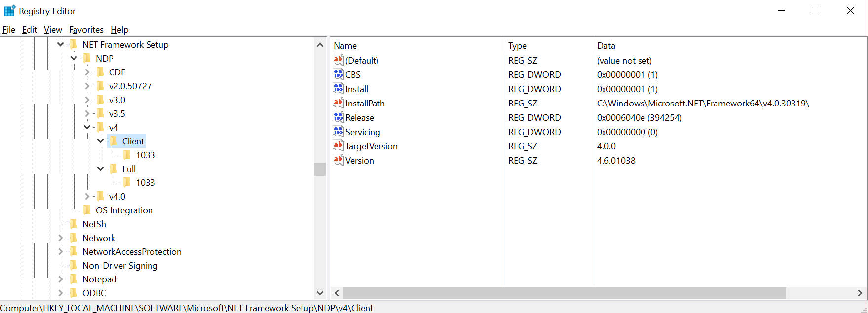The width and height of the screenshot is (868, 313).
Task: Click the Install DWORD value icon
Action: pyautogui.click(x=338, y=89)
